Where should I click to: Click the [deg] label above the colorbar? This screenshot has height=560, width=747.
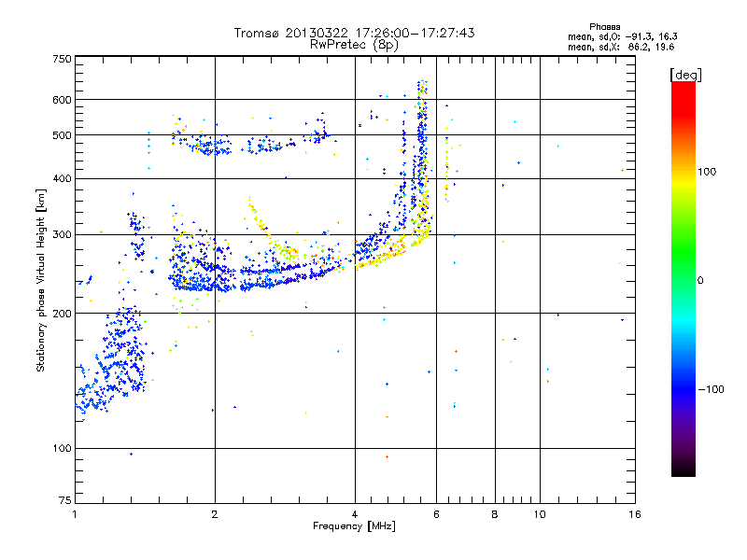tap(685, 75)
